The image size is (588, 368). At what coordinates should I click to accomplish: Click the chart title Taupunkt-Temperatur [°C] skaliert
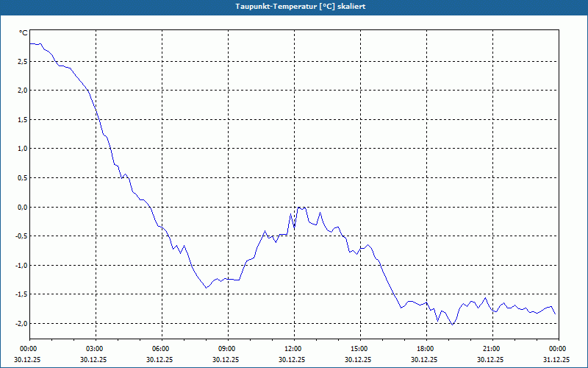click(301, 7)
